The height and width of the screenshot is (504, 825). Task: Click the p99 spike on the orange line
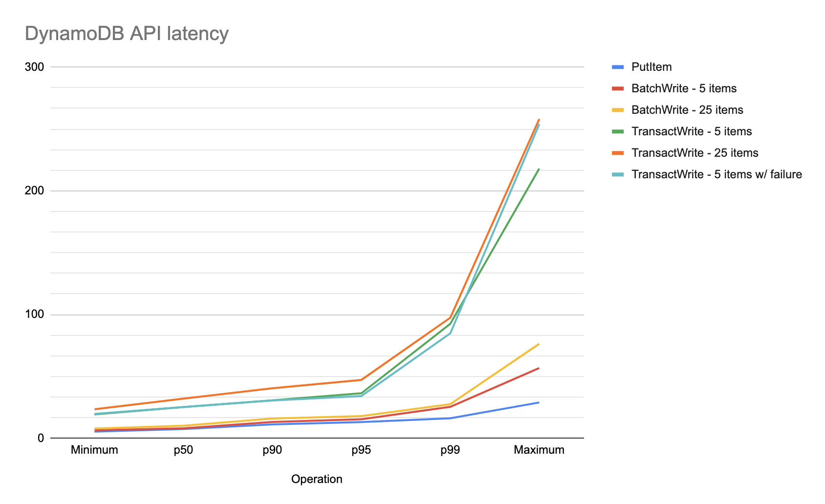pos(450,316)
